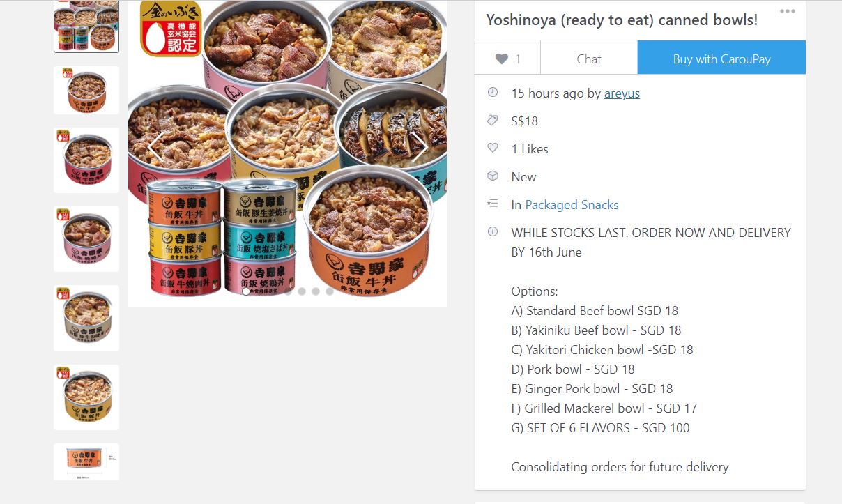Select the grey ginger pork can thumbnail

pyautogui.click(x=86, y=318)
